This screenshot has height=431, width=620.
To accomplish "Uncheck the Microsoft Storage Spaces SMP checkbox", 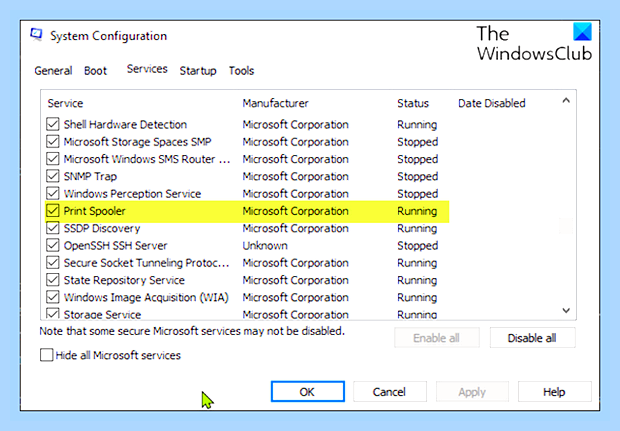I will (x=53, y=142).
